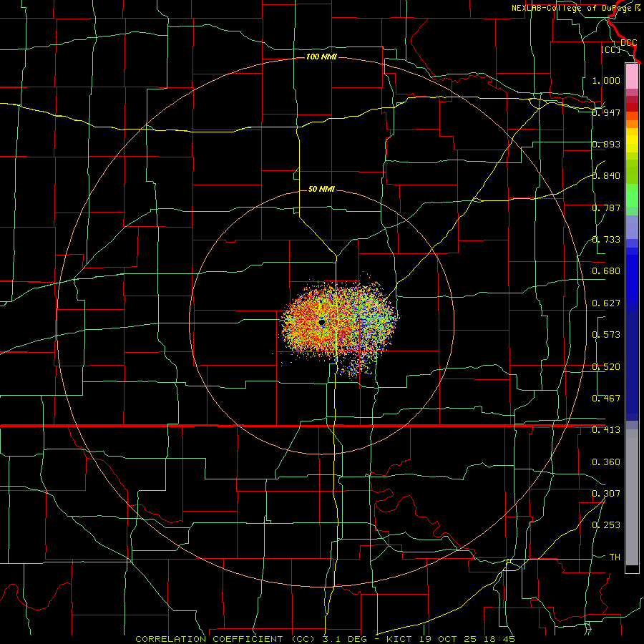The image size is (644, 644).
Task: Click the [CC] units label above the color bar
Action: pyautogui.click(x=611, y=49)
